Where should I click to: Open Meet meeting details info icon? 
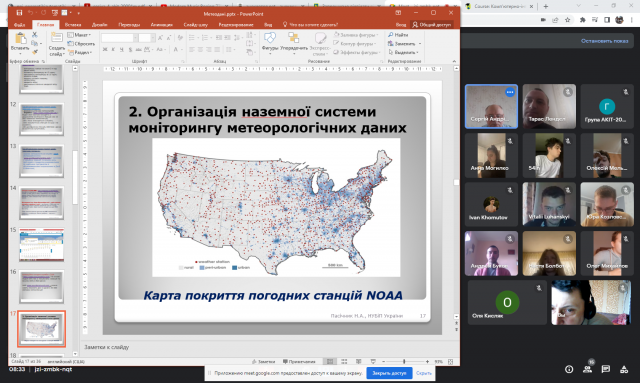(x=569, y=369)
